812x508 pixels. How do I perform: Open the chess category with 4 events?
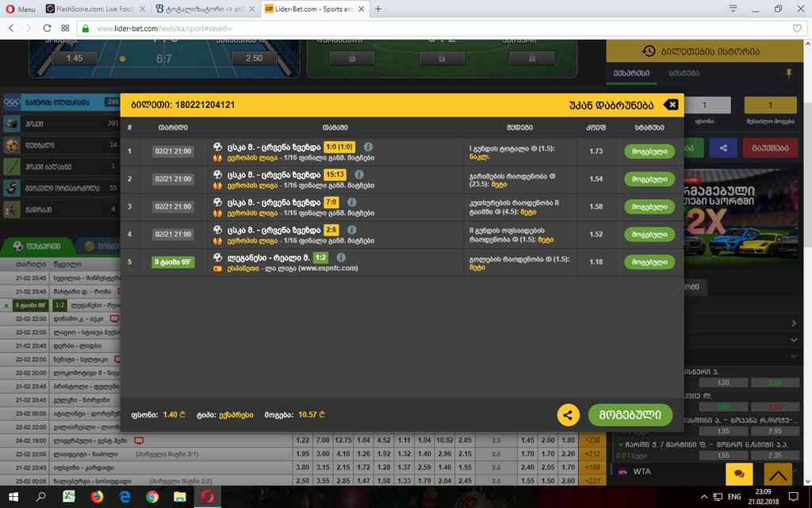pos(62,210)
